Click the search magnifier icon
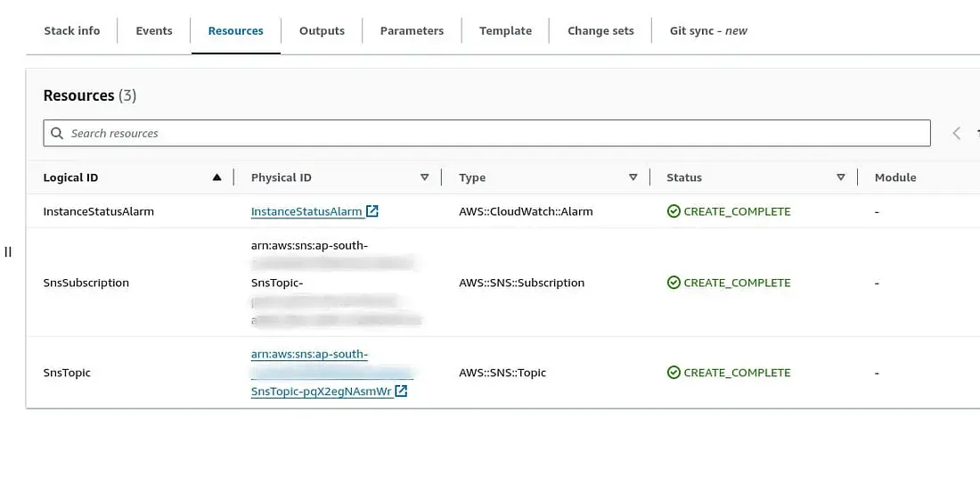The image size is (980, 485). click(57, 134)
